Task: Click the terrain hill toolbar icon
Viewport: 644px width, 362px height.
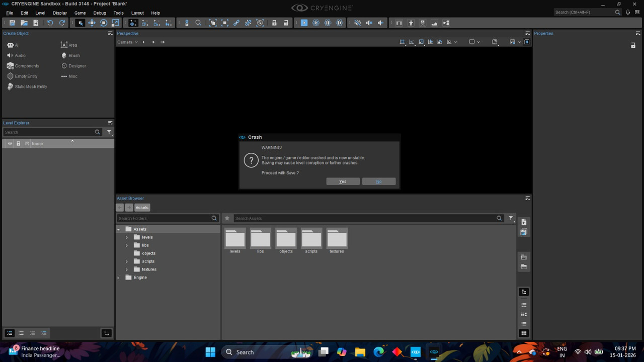Action: tap(434, 23)
